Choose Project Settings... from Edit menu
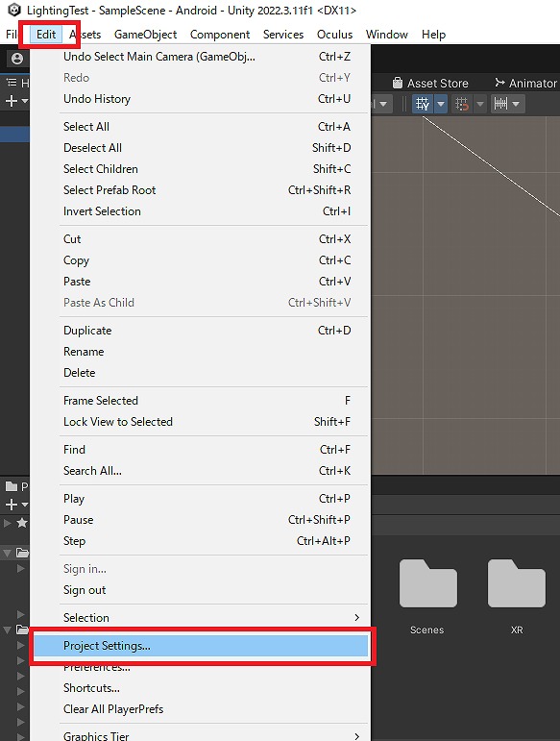The height and width of the screenshot is (741, 560). [201, 646]
